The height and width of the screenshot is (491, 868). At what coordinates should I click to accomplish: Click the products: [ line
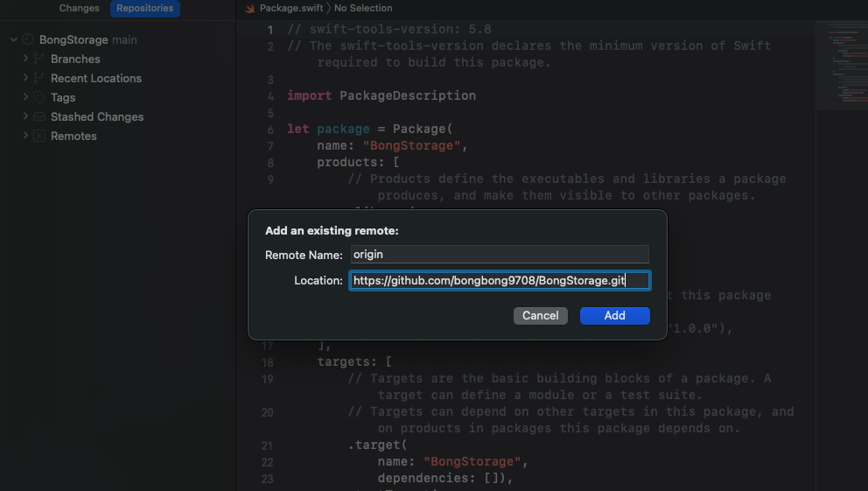(x=358, y=162)
